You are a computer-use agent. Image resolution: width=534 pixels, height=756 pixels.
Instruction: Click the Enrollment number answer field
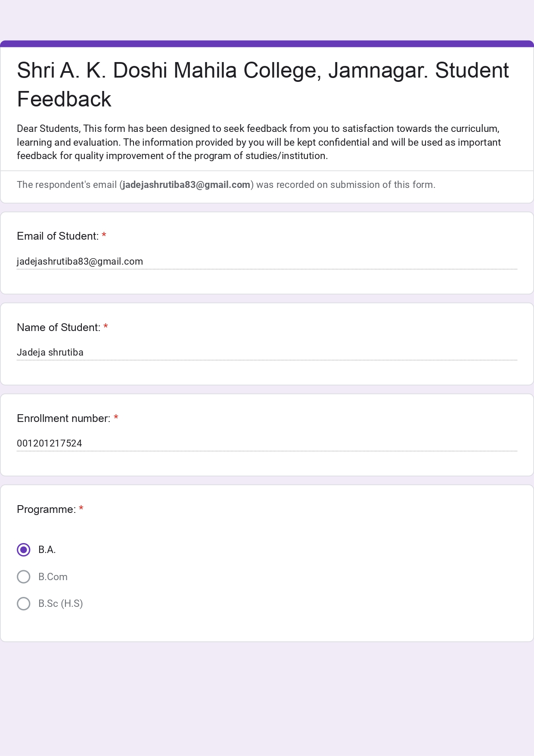click(267, 444)
